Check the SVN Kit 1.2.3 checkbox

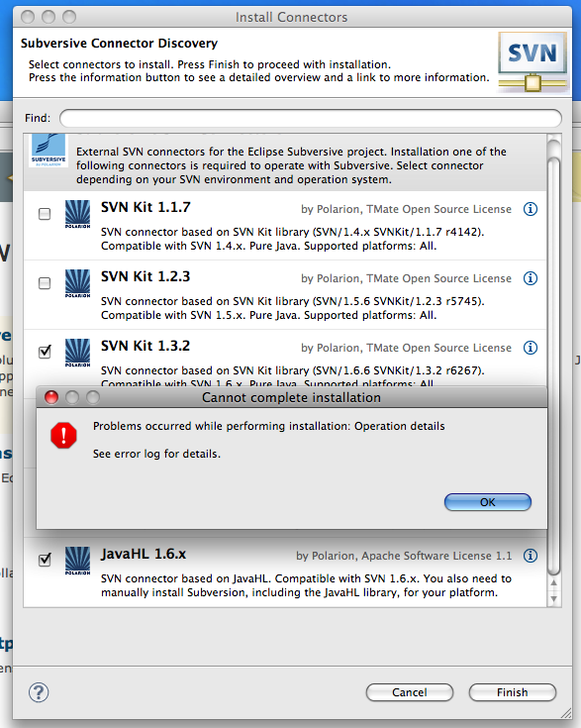45,283
